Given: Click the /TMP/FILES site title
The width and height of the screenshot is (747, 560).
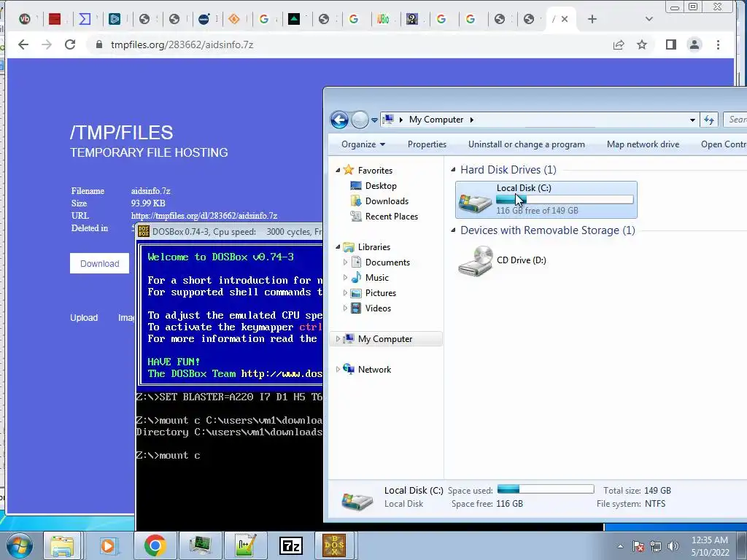Looking at the screenshot, I should tap(122, 133).
